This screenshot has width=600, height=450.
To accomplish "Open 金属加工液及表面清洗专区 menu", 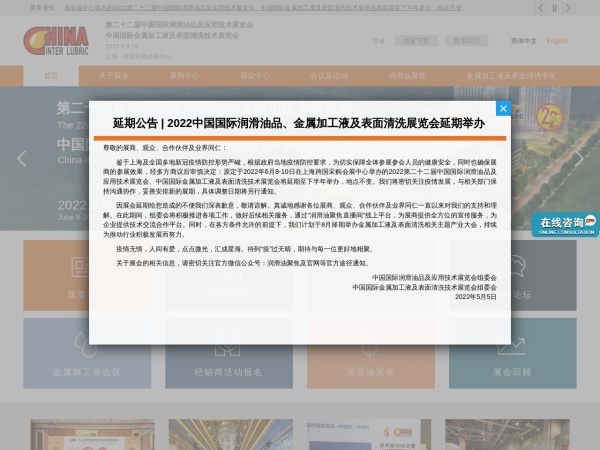I will [x=511, y=76].
